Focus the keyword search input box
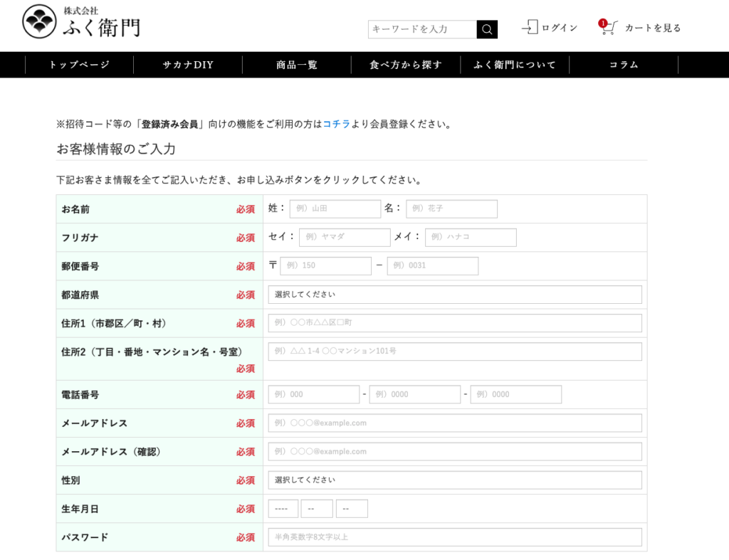 point(422,29)
